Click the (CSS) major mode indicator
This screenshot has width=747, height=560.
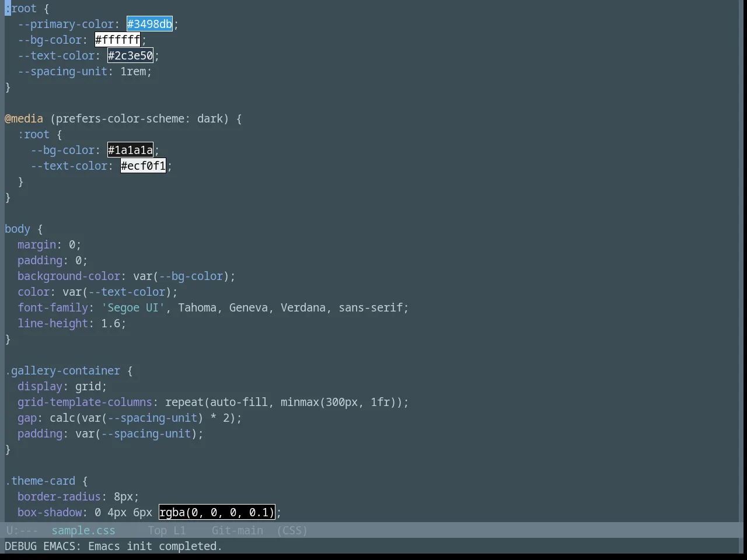click(292, 530)
